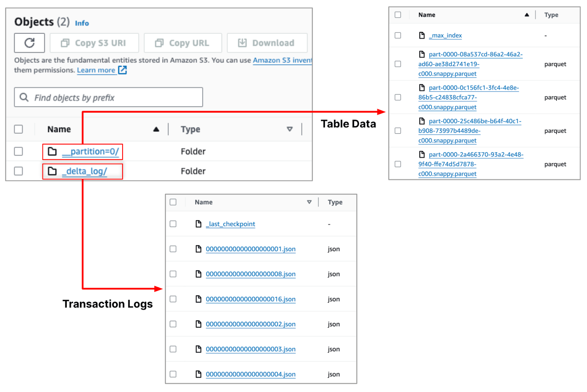Open the Info link beside Objects
Image resolution: width=587 pixels, height=392 pixels.
82,23
